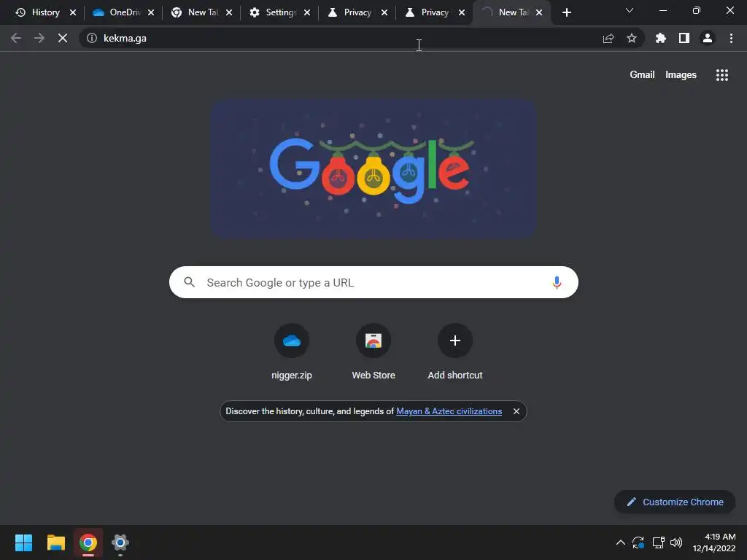Viewport: 747px width, 560px height.
Task: Open the Settings gear on the taskbar
Action: (120, 542)
